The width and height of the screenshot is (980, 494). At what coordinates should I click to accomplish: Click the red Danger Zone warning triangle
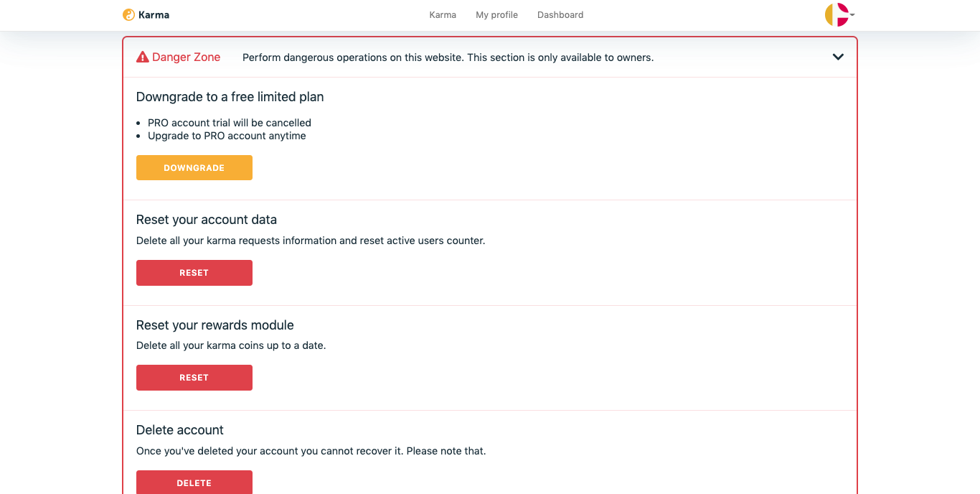tap(143, 57)
